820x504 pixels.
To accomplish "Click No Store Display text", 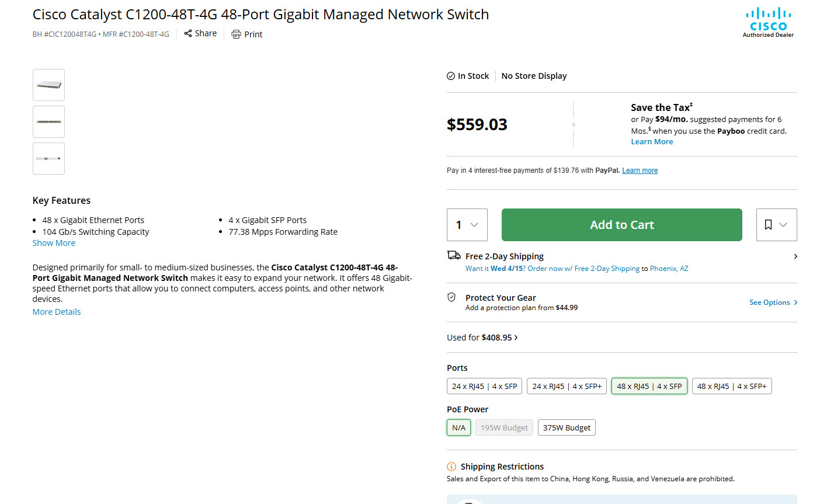I will coord(534,76).
